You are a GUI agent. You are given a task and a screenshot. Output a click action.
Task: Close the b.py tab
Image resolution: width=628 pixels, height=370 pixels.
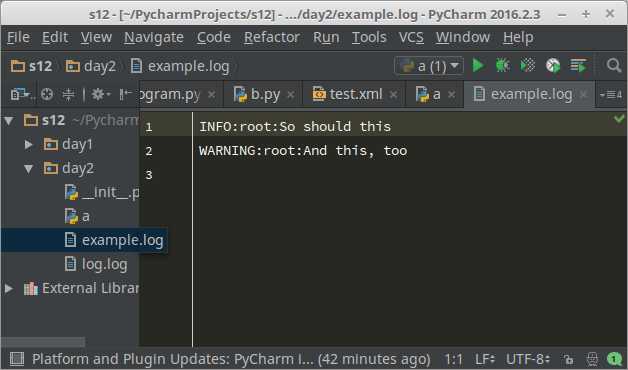(x=291, y=95)
